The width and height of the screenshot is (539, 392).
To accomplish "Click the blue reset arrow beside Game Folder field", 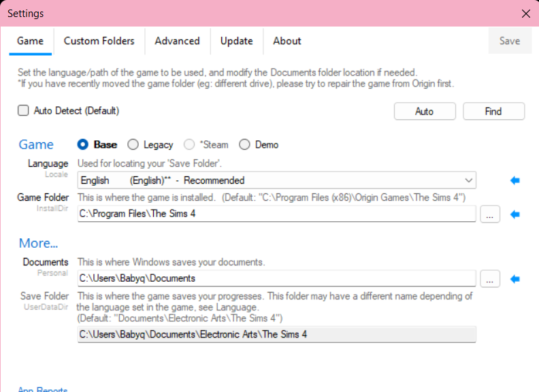I will pos(515,214).
